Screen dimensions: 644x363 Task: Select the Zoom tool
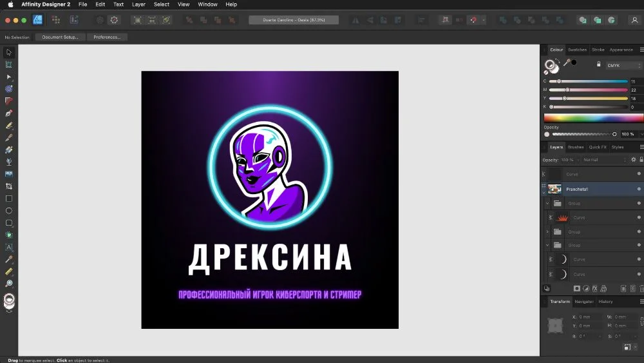coord(9,284)
